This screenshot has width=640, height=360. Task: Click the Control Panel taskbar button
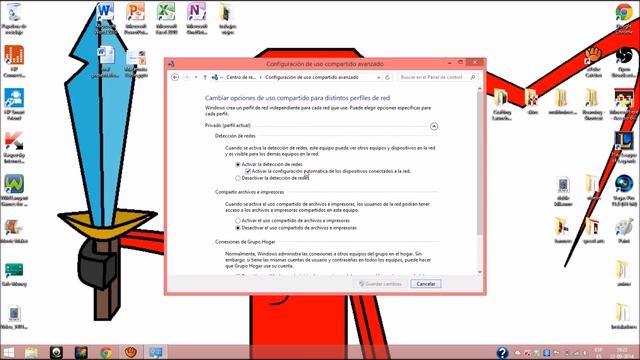[156, 352]
